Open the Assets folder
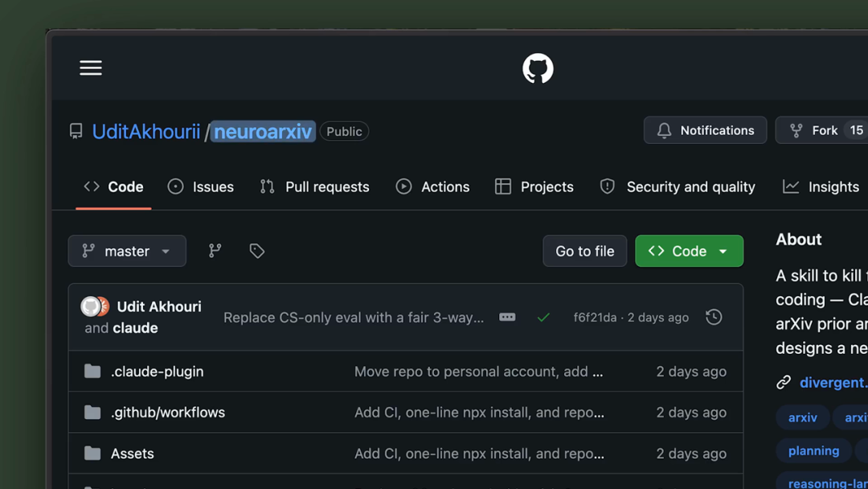This screenshot has height=489, width=868. pyautogui.click(x=133, y=454)
